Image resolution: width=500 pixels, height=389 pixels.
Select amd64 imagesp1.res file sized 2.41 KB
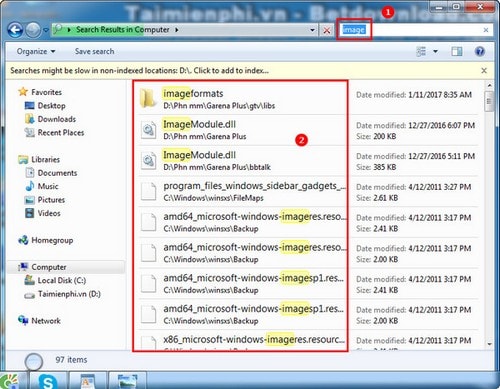[242, 283]
